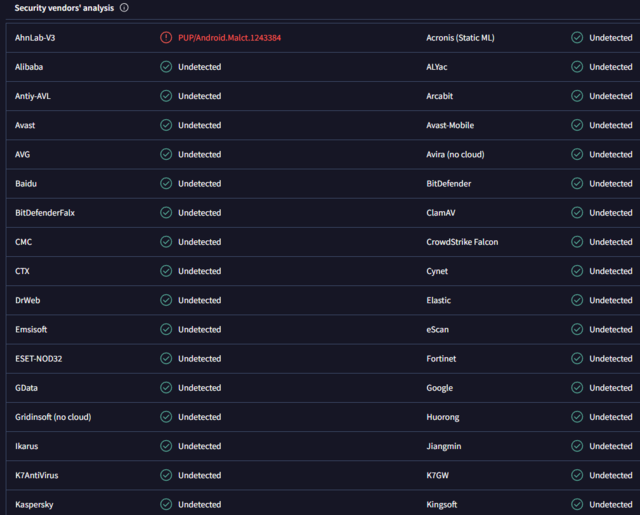Click the check icon in the Antiy-AVL row
The image size is (640, 515).
click(166, 96)
